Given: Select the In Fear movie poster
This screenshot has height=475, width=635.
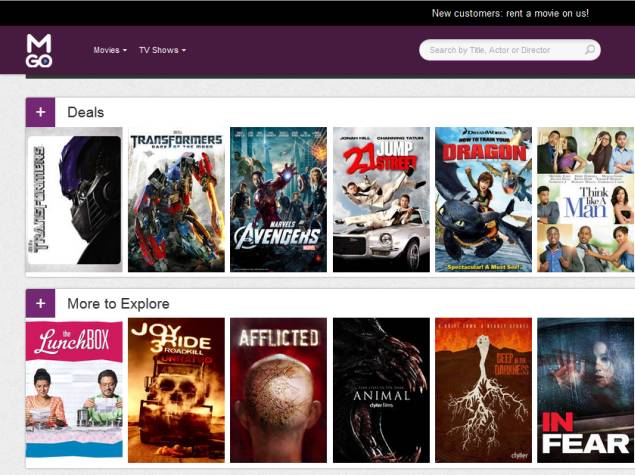Looking at the screenshot, I should tap(586, 390).
